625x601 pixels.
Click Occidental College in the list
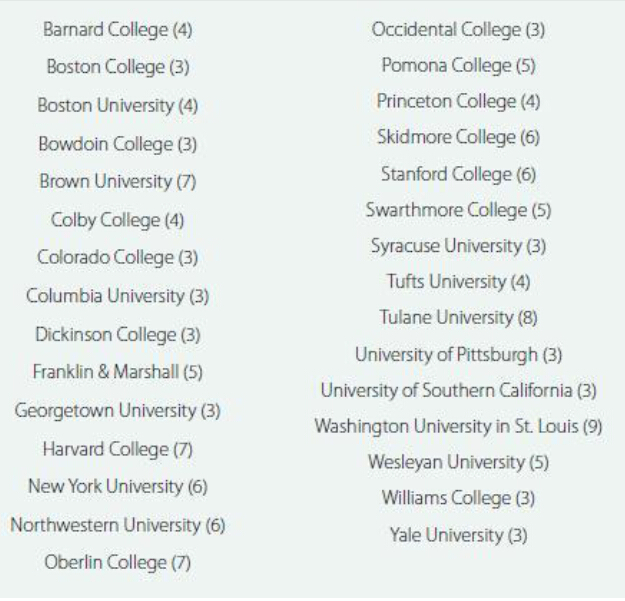458,30
